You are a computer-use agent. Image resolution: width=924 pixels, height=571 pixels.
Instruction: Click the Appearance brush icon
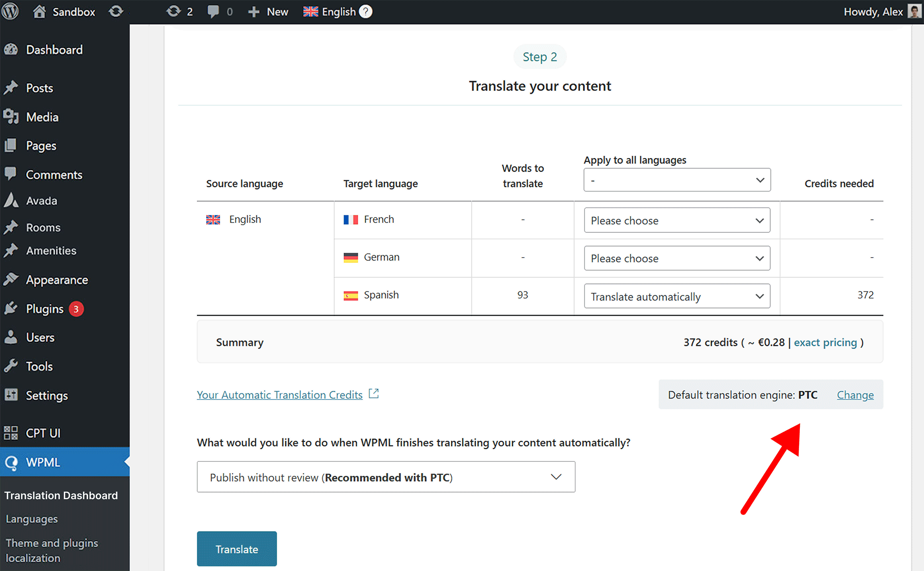tap(11, 279)
